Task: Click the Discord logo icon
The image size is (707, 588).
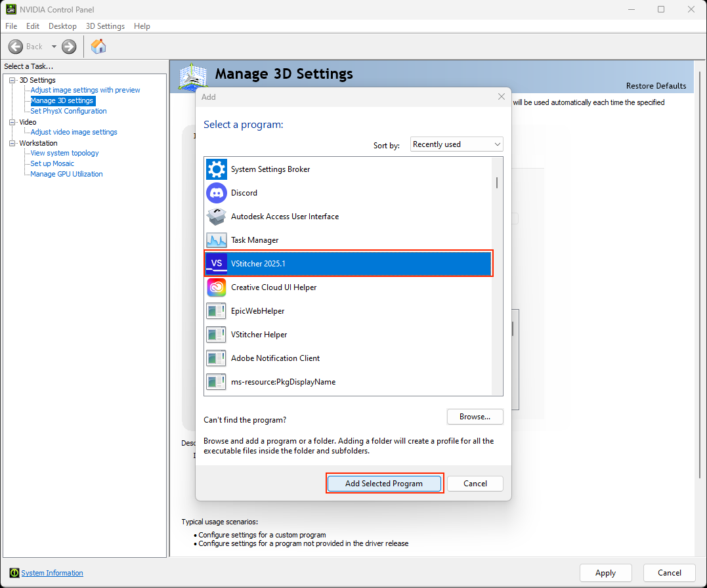Action: pos(217,193)
